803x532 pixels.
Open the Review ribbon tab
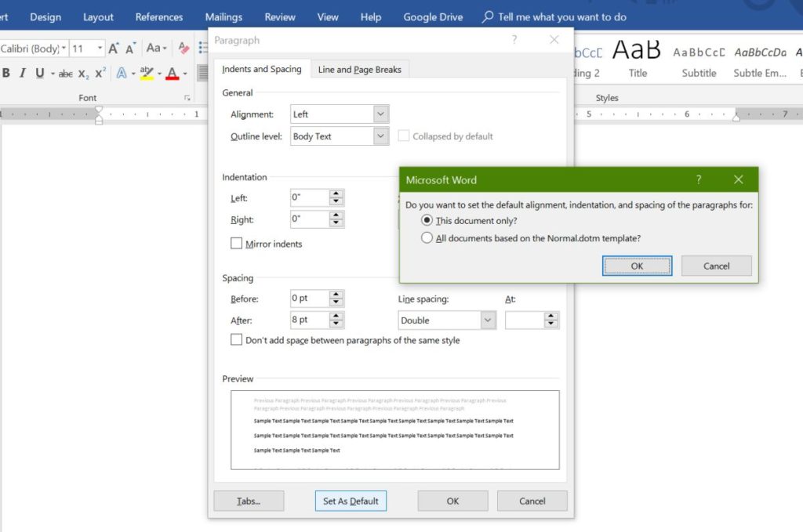coord(279,16)
